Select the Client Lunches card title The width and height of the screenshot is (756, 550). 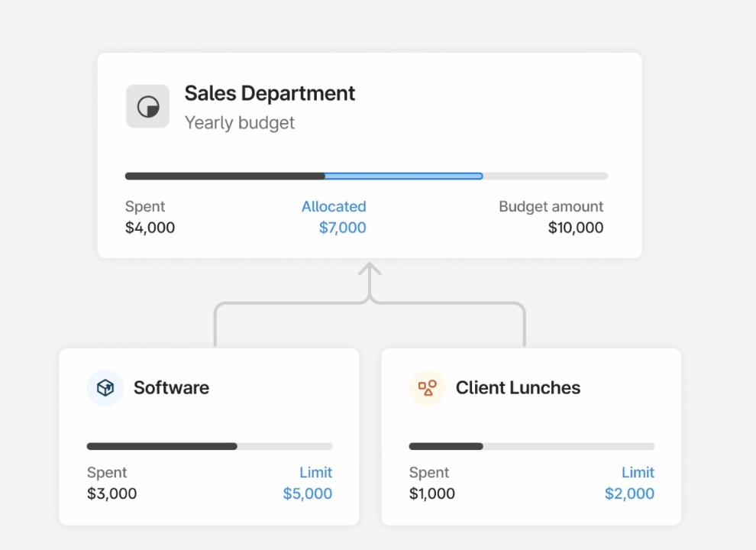click(518, 388)
